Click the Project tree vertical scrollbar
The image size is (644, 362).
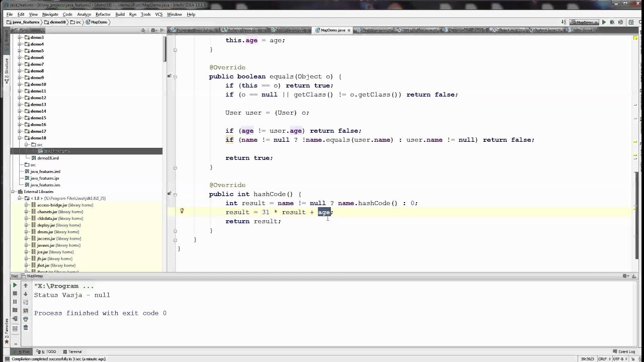click(164, 48)
